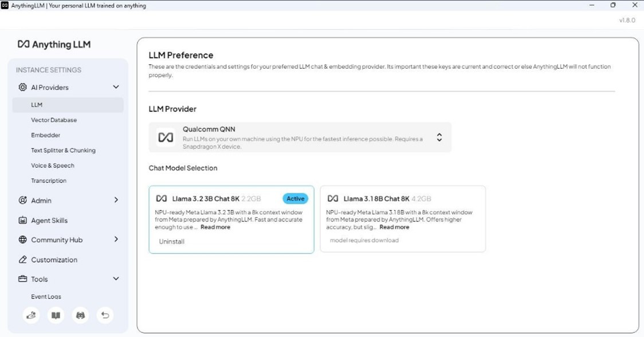The height and width of the screenshot is (337, 644).
Task: Click the Qualcomm QNN provider logo
Action: [x=166, y=137]
